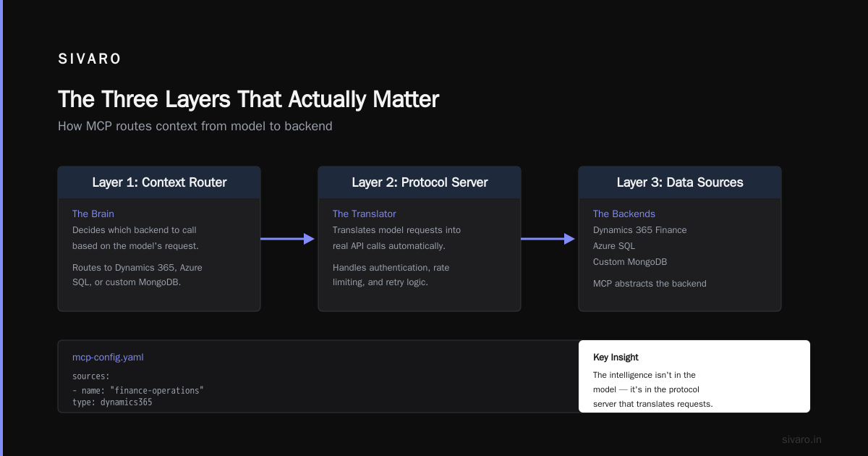
Task: Click the main title The Three Layers That Actually Matter
Action: click(248, 99)
